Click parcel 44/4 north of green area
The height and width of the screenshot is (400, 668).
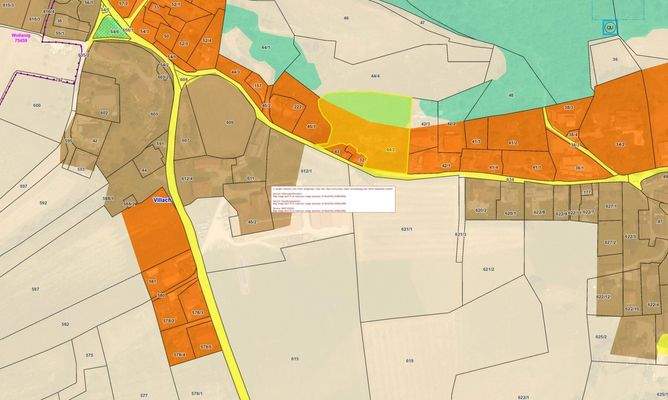pos(375,76)
